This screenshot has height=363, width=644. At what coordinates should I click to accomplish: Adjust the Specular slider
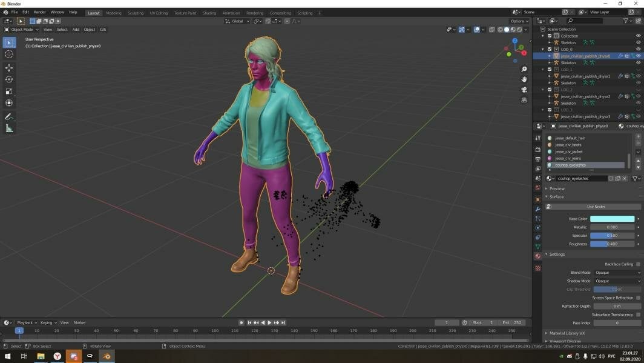pyautogui.click(x=612, y=236)
